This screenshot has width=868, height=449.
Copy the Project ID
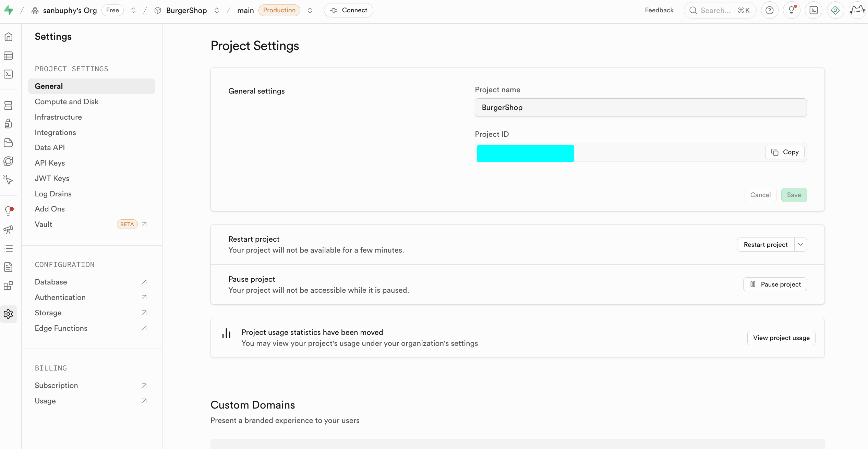click(785, 152)
